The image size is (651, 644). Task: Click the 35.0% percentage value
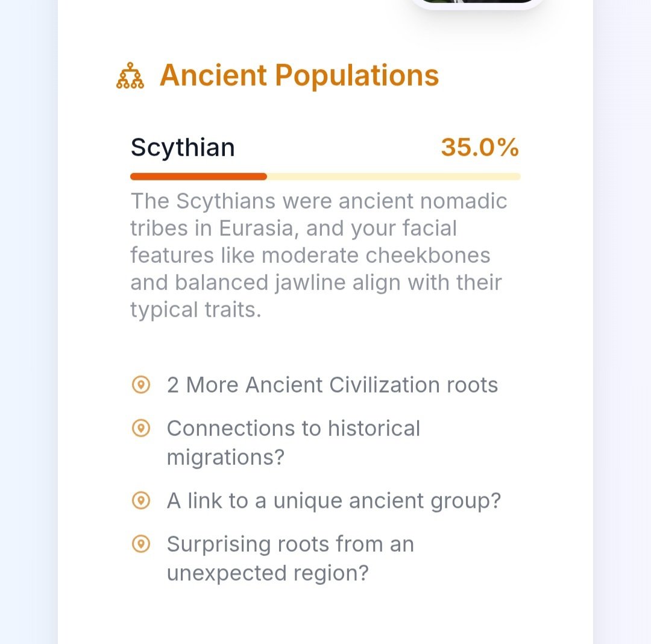pos(479,147)
